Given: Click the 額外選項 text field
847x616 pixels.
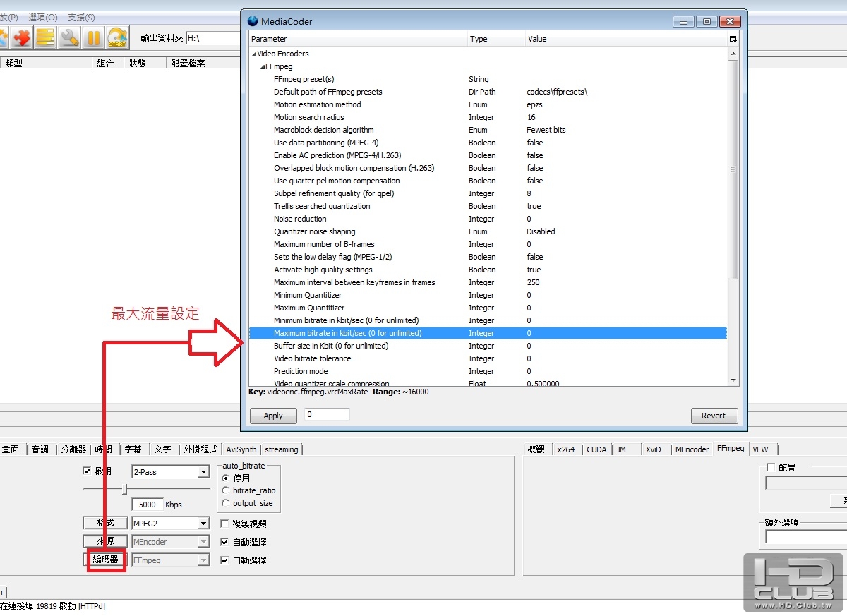Looking at the screenshot, I should point(806,537).
